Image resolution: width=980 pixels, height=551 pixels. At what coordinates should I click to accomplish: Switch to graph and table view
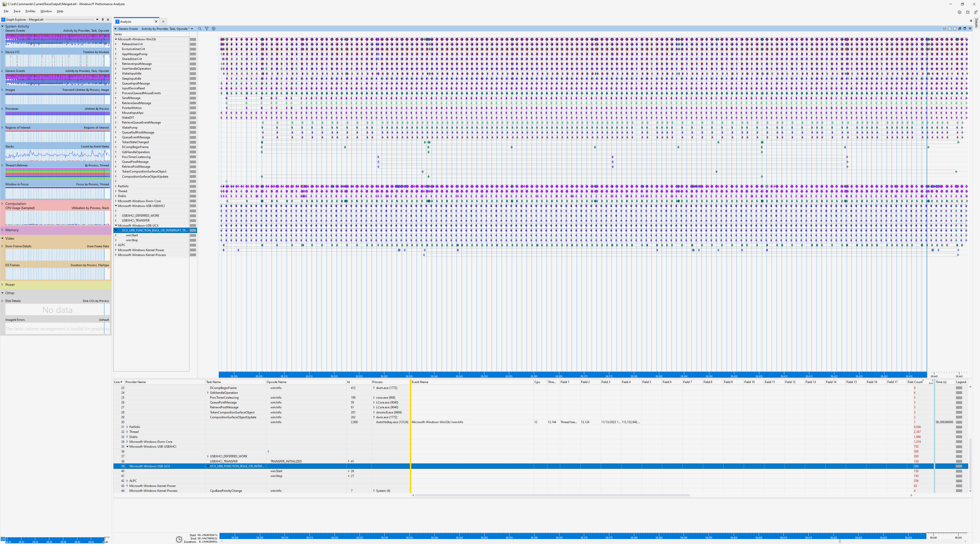[x=944, y=29]
